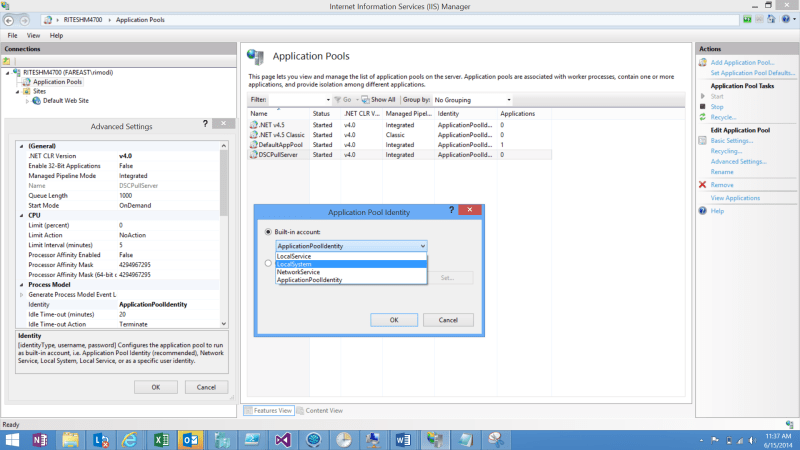Screen dimensions: 800x450
Task: Switch to the Features View tab
Action: 268,410
